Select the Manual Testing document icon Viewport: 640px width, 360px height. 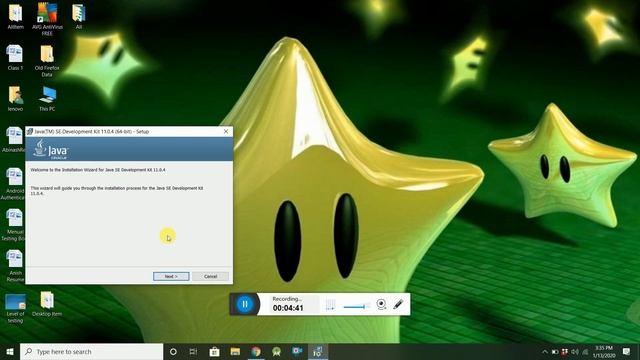tap(13, 225)
